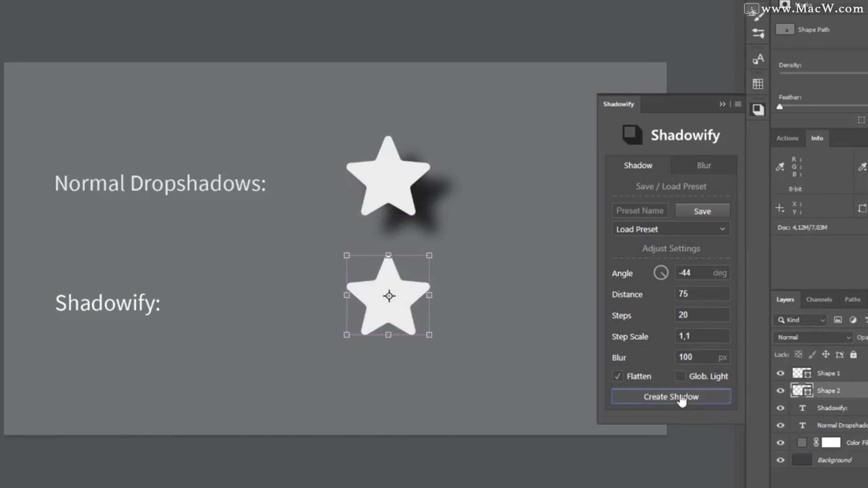Click the Save preset button
Image resolution: width=868 pixels, height=488 pixels.
(x=703, y=210)
